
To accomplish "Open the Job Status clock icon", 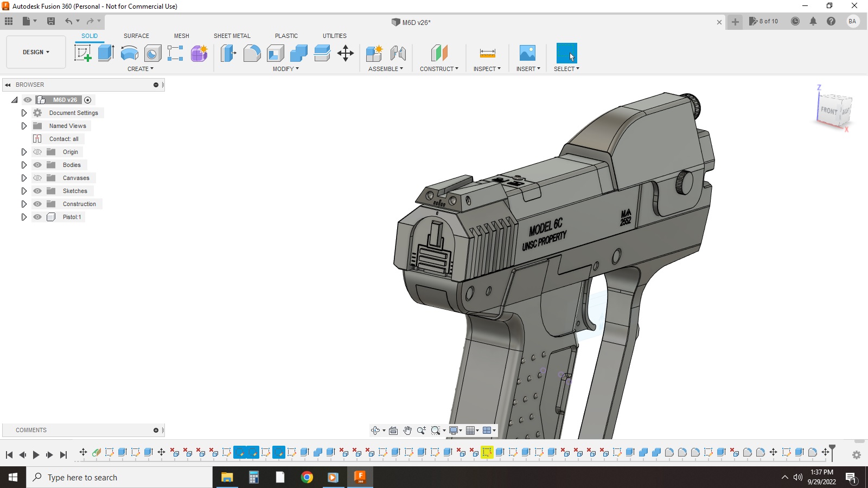I will pos(795,21).
